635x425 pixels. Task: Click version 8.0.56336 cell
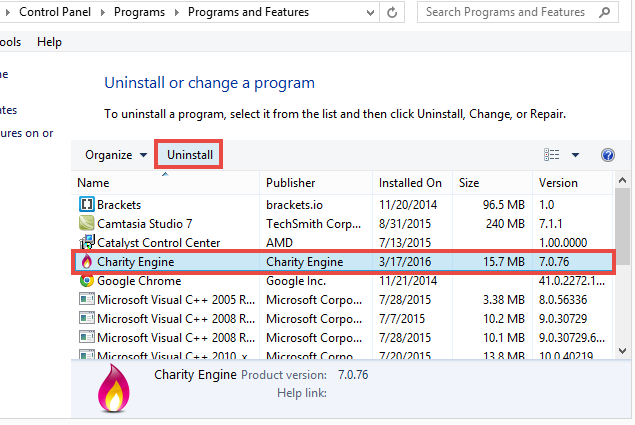pyautogui.click(x=563, y=300)
